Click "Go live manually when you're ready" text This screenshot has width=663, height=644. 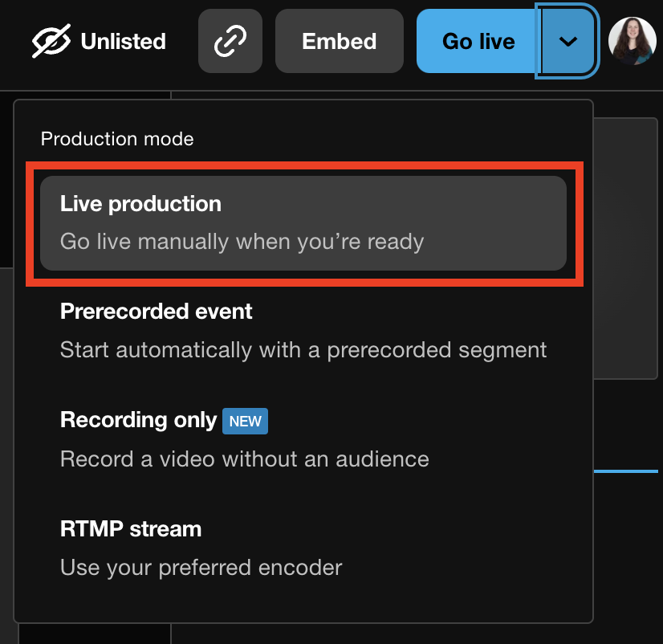click(242, 241)
